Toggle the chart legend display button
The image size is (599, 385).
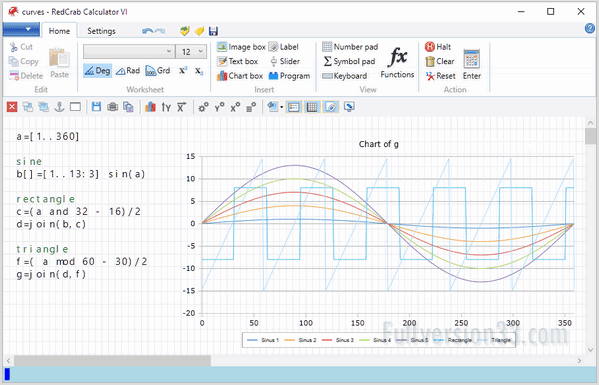(293, 107)
